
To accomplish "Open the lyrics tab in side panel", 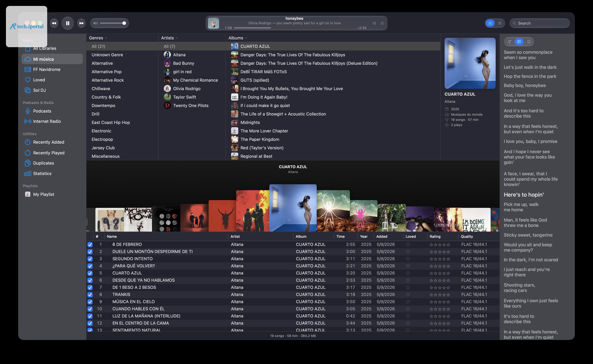I will tap(519, 42).
